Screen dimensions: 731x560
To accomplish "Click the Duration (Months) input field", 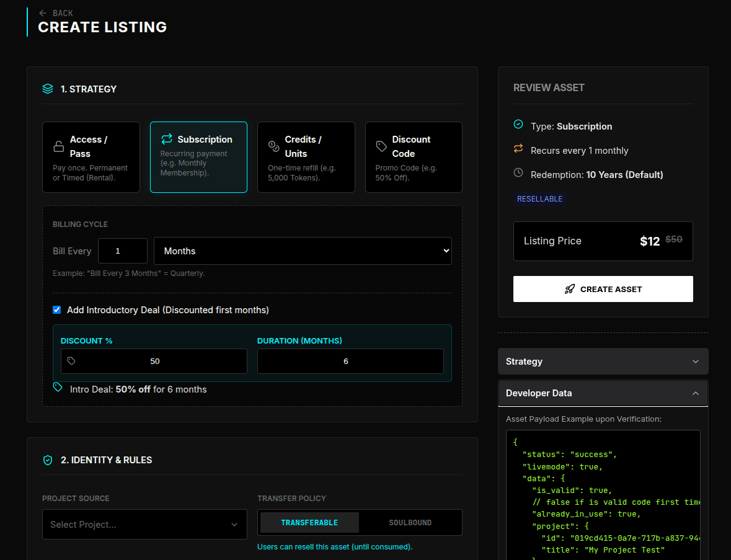I will coord(350,362).
